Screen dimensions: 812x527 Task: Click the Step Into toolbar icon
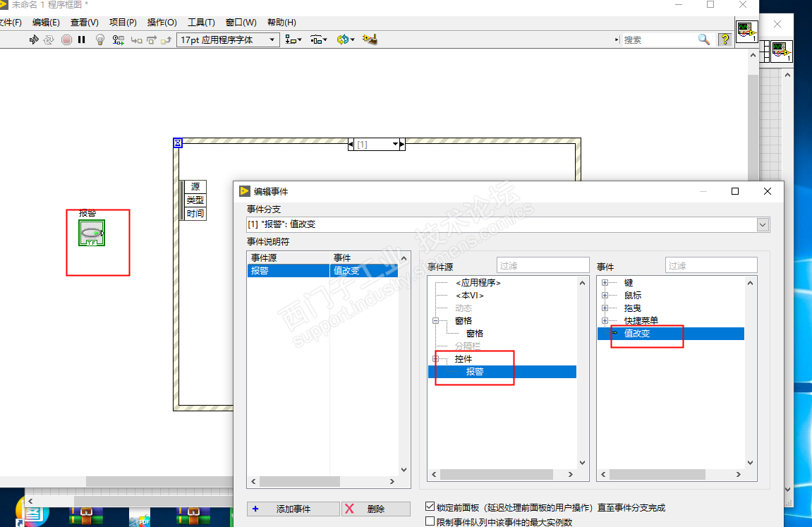(136, 40)
